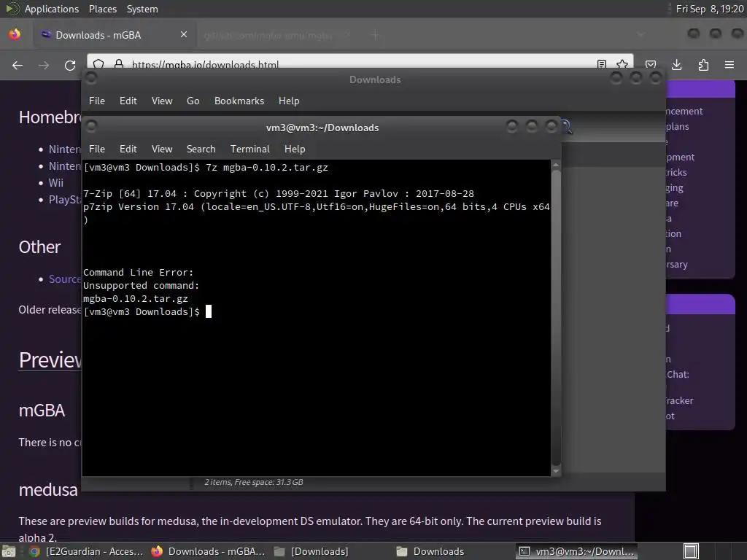
Task: Open Help menu in Downloads file manager
Action: click(x=289, y=101)
